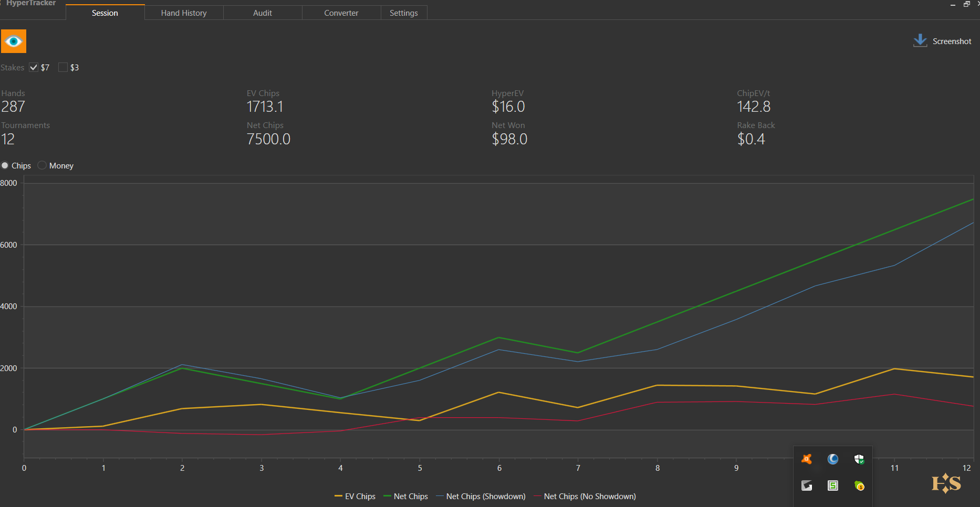Screen dimensions: 980x507
Task: Click the Screenshot button label
Action: (952, 41)
